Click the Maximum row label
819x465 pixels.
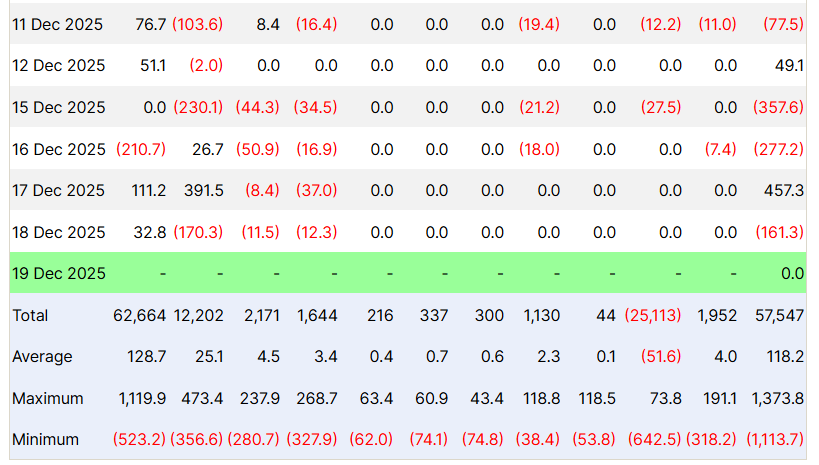pos(46,398)
